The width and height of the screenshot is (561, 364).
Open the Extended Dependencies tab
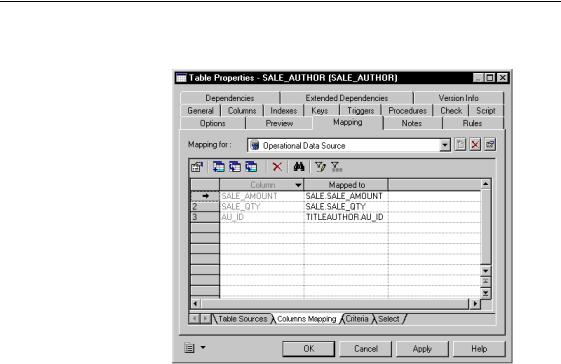tap(346, 98)
